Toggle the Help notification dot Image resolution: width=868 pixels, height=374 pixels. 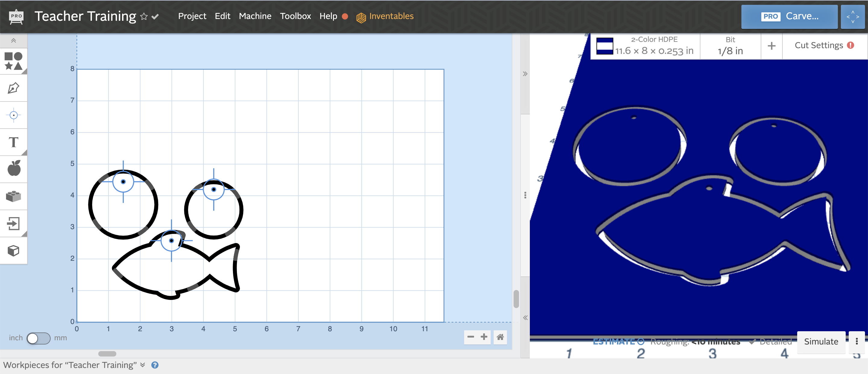[x=344, y=16]
